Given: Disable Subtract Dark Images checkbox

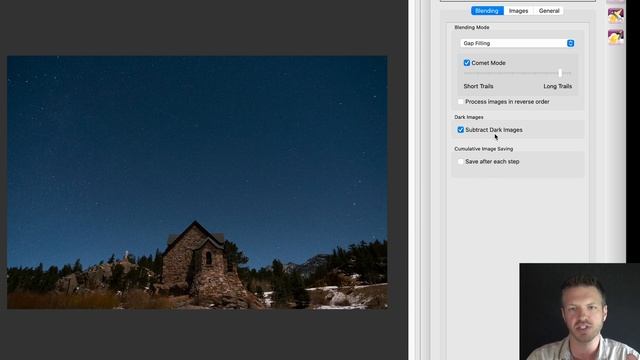Looking at the screenshot, I should (461, 130).
